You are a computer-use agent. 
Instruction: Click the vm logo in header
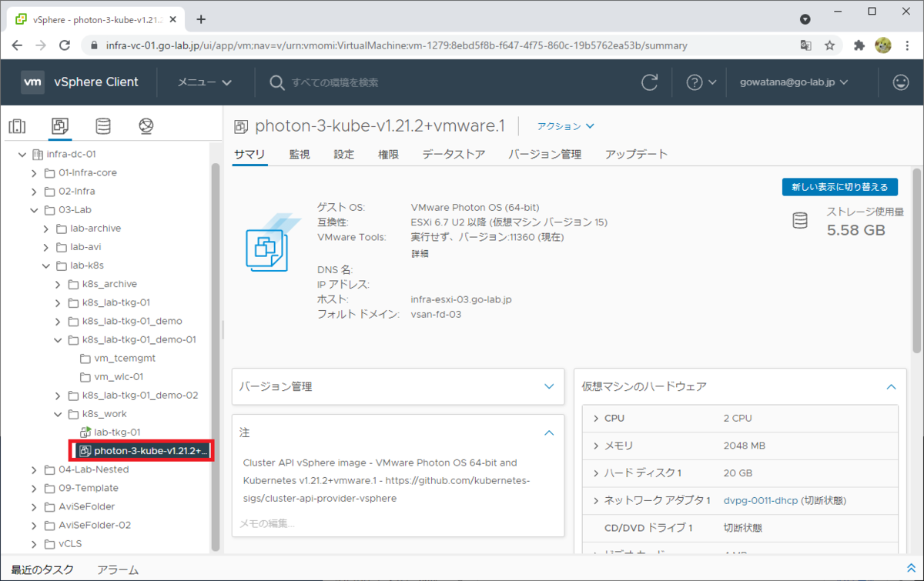32,82
